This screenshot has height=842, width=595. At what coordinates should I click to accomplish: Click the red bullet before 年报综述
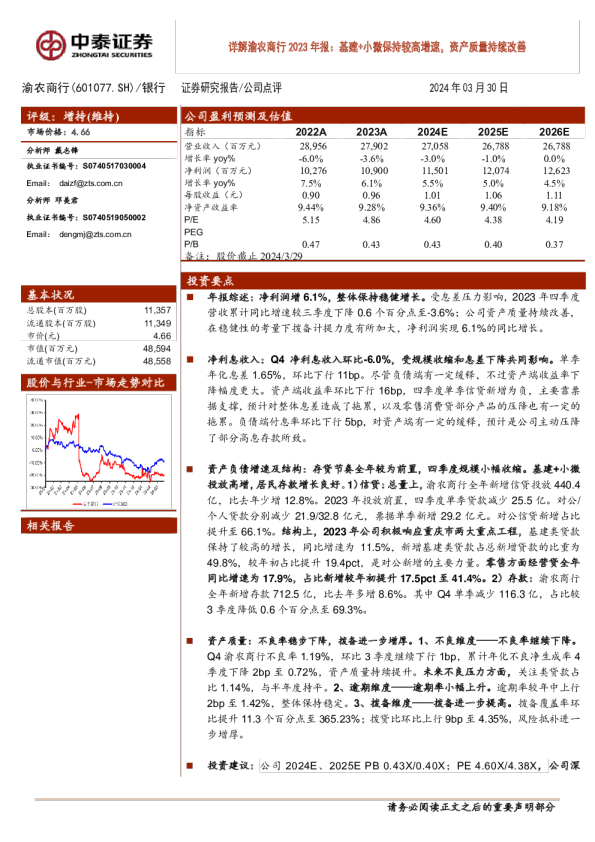coord(190,297)
